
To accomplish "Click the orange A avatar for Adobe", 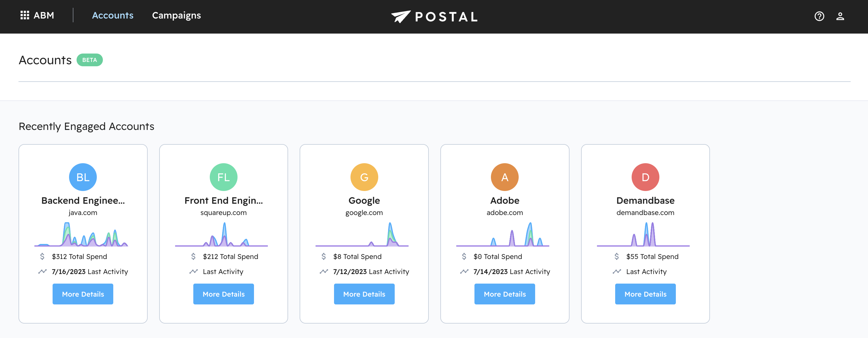I will [505, 177].
